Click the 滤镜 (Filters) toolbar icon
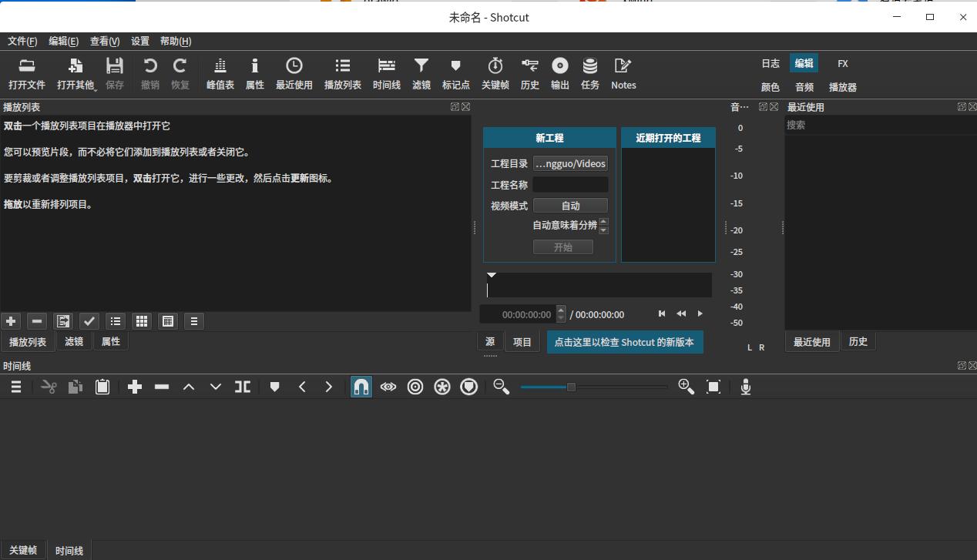The height and width of the screenshot is (560, 977). point(421,73)
